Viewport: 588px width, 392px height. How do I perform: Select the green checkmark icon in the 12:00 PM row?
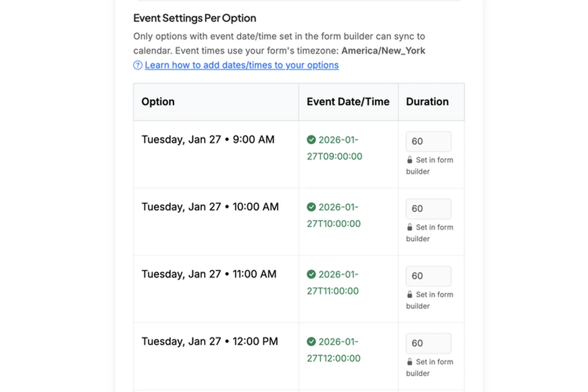pyautogui.click(x=312, y=342)
